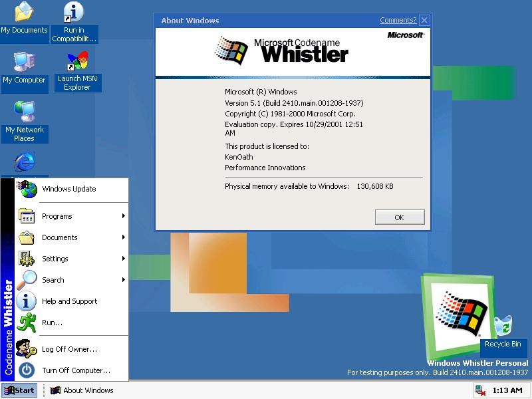The image size is (532, 399).
Task: Click the Windows Update globe icon
Action: tap(27, 189)
